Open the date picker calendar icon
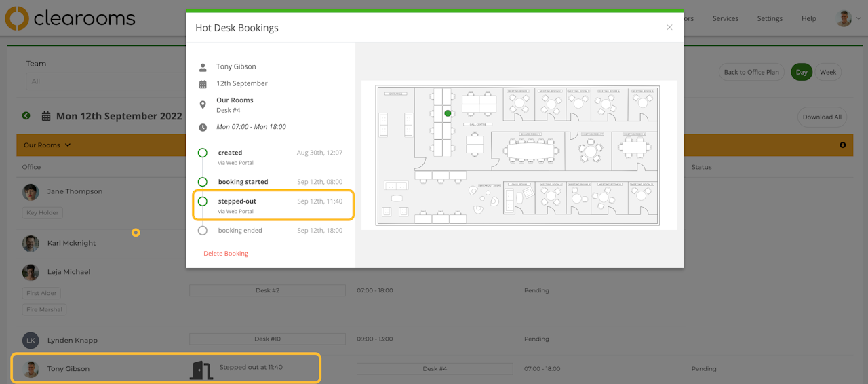This screenshot has height=384, width=868. (46, 117)
